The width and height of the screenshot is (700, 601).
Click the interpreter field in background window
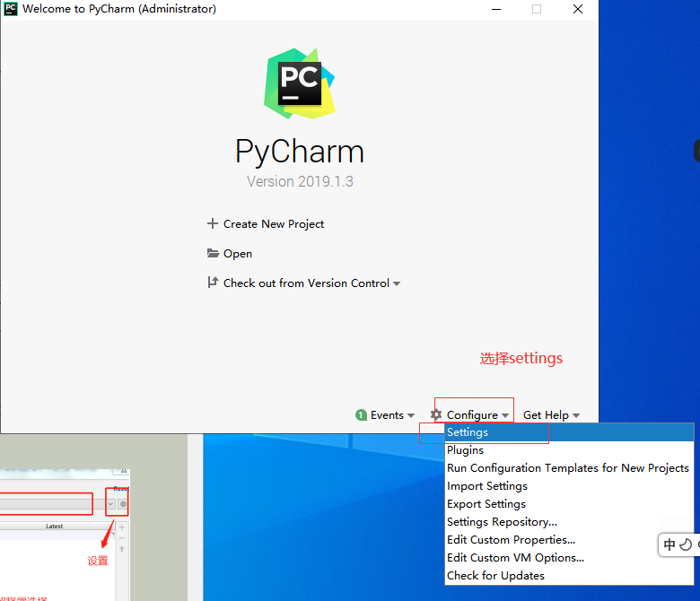[46, 504]
